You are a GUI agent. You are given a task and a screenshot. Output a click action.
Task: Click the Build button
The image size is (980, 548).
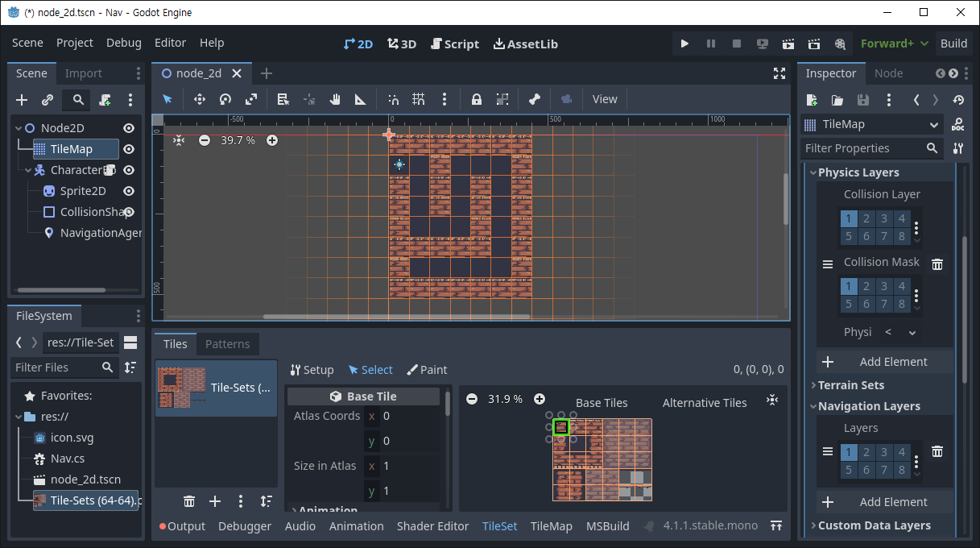pyautogui.click(x=953, y=44)
